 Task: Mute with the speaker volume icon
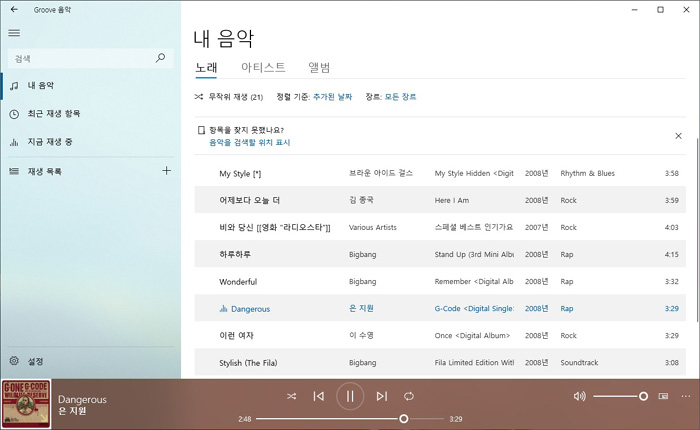(x=579, y=396)
